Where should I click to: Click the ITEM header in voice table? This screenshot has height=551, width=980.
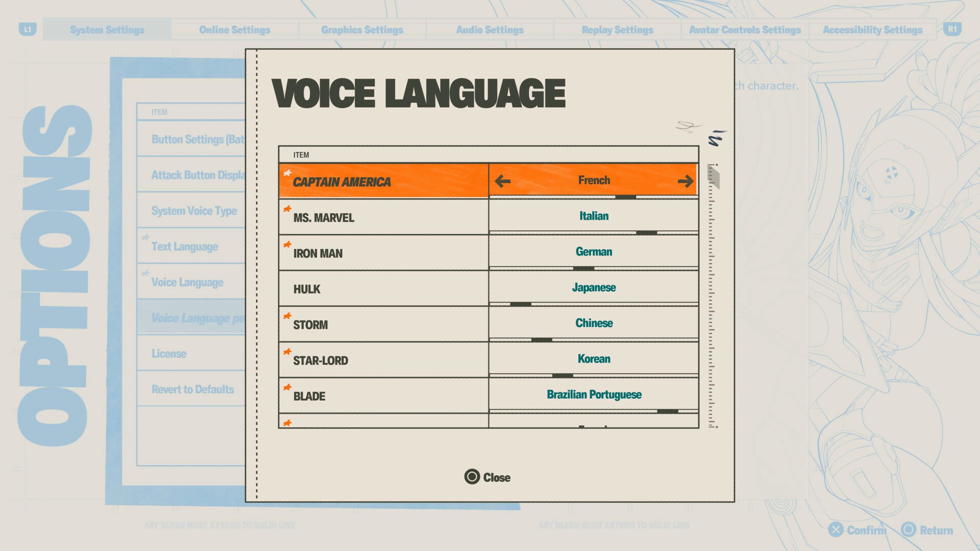point(301,155)
